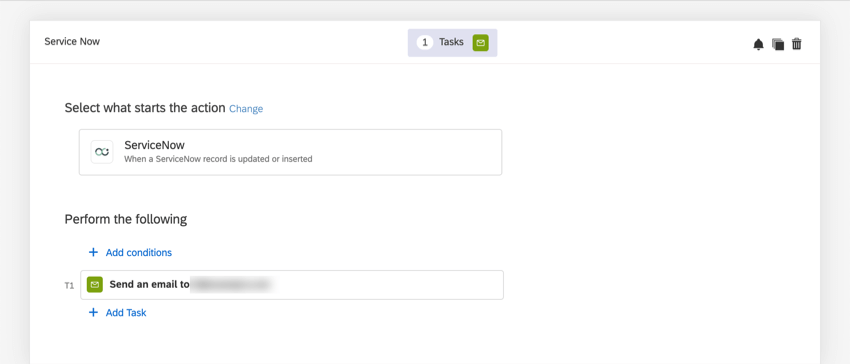
Task: Duplicate the workflow with copy icon
Action: 778,44
